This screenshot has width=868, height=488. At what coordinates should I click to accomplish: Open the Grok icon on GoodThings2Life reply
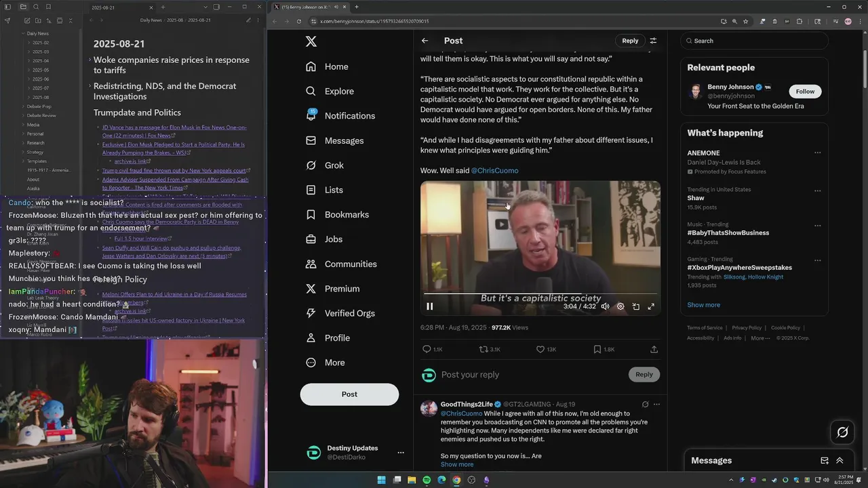pos(645,405)
